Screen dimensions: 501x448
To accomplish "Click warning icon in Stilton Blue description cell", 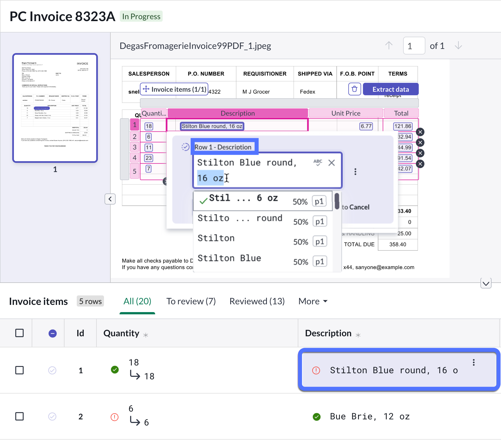I will pyautogui.click(x=316, y=370).
